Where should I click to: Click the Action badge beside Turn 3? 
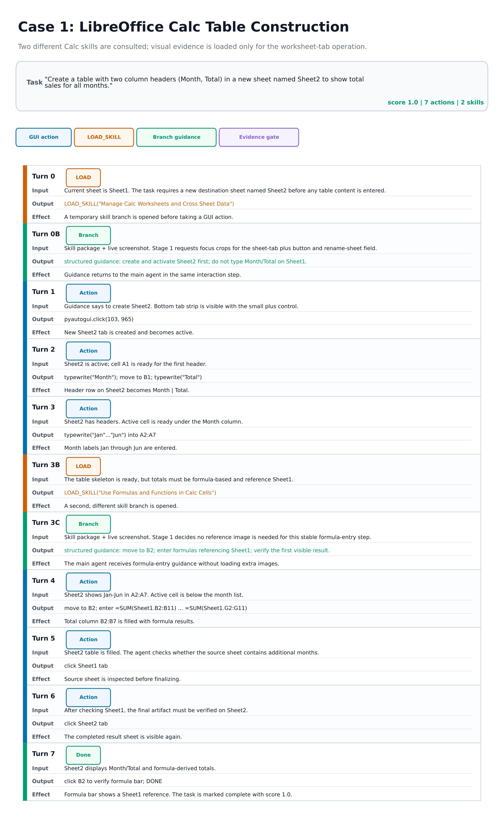point(89,409)
